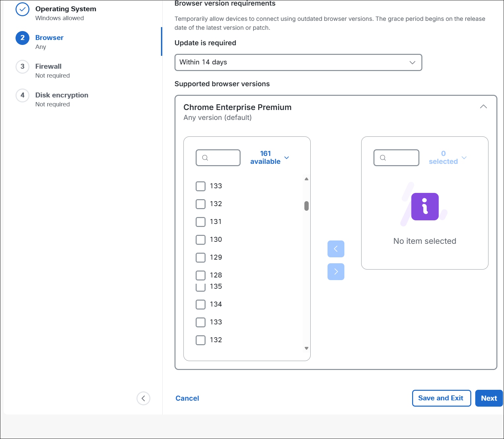Click the Chrome Enterprise Premium heading
Screen dimensions: 504x439
point(237,107)
